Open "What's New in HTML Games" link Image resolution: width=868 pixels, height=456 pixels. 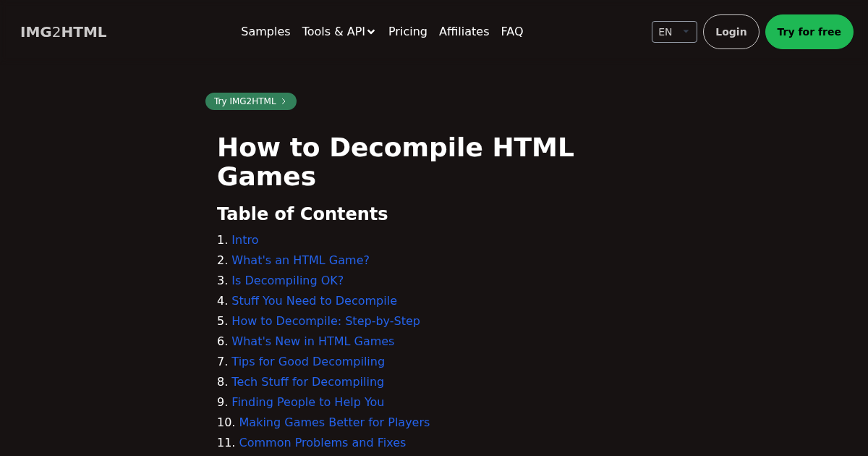[x=312, y=342]
